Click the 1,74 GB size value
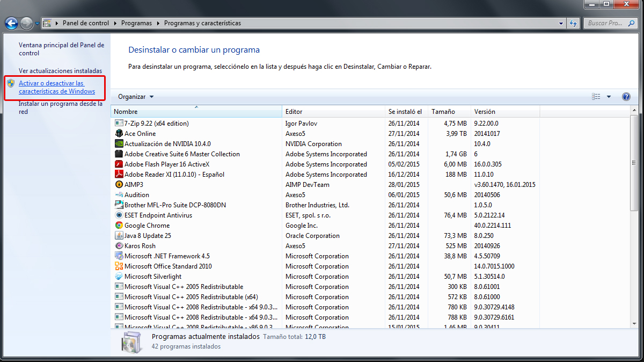 point(456,154)
